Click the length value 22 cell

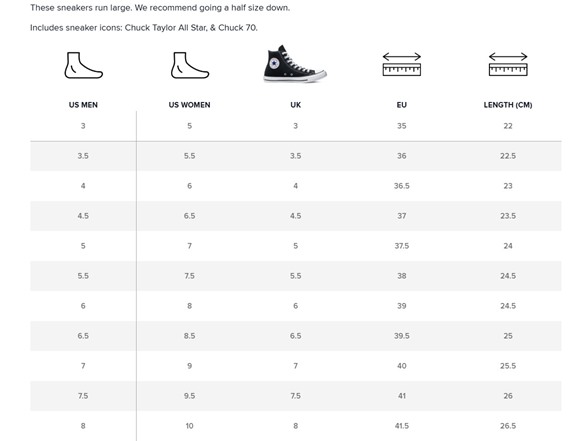coord(508,126)
